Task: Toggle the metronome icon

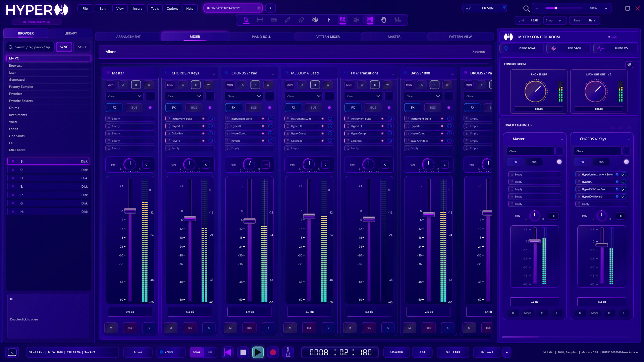Action: (288, 352)
